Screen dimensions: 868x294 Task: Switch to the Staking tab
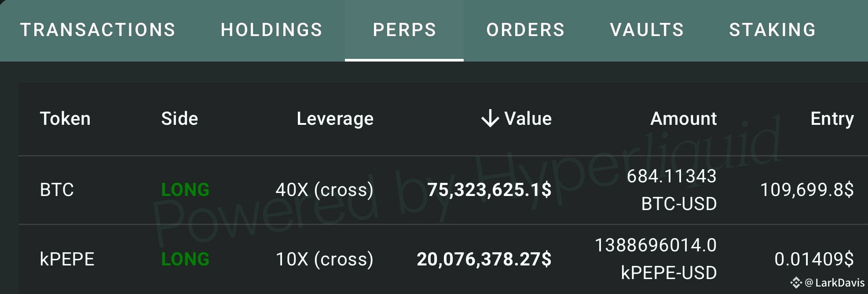(x=772, y=30)
